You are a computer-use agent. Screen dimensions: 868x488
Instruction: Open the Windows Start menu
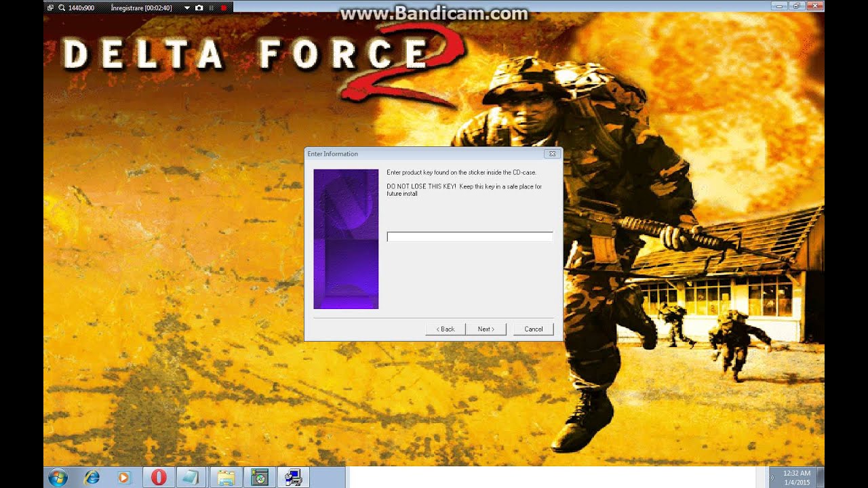(x=58, y=477)
